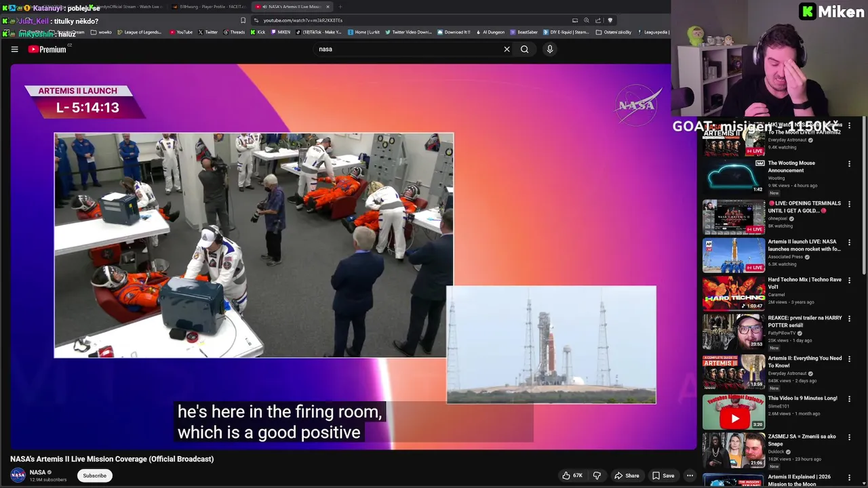Like the video with the 67K thumbs up
The image size is (868, 488).
pos(572,476)
